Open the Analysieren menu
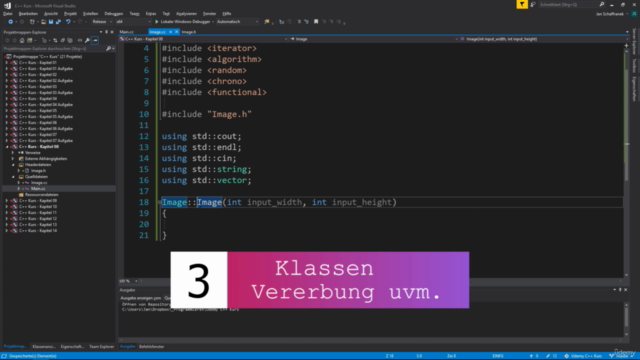The image size is (640, 360). pyautogui.click(x=186, y=13)
